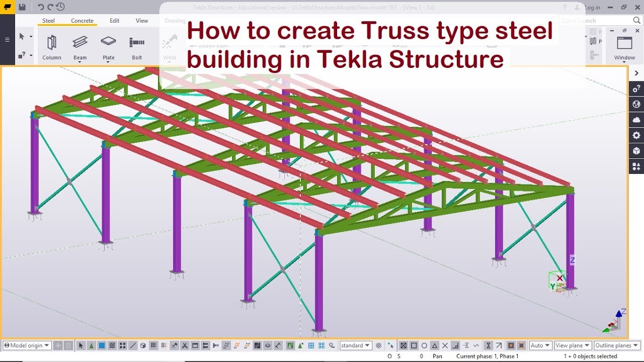Click the snap override arrow icon
Screen dimensions: 644x362
(x=391, y=345)
